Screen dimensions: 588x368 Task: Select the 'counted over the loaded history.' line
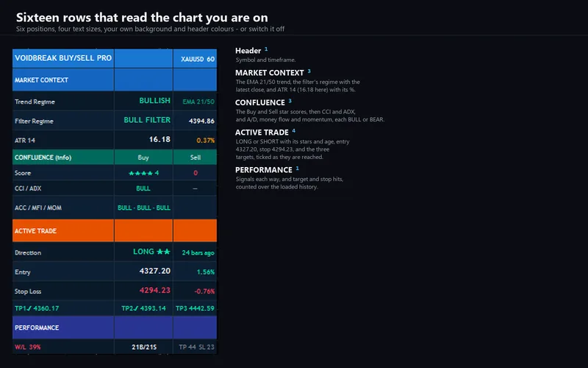click(x=277, y=187)
